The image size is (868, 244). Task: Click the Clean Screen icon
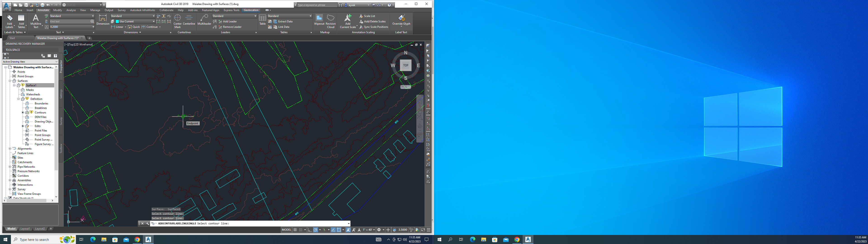[x=423, y=230]
